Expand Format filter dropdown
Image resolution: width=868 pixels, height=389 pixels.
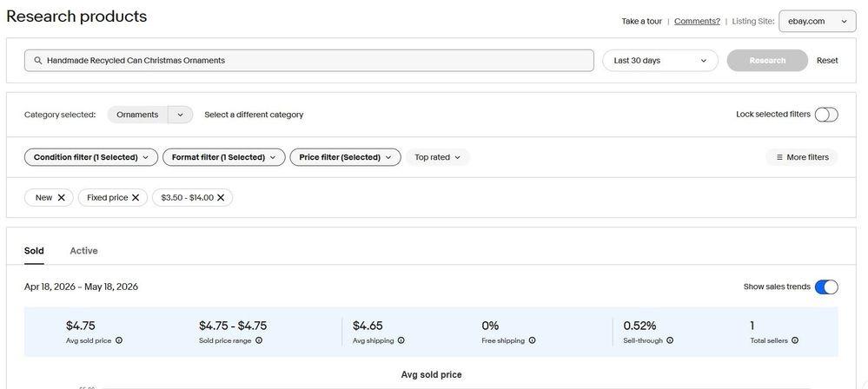(223, 157)
